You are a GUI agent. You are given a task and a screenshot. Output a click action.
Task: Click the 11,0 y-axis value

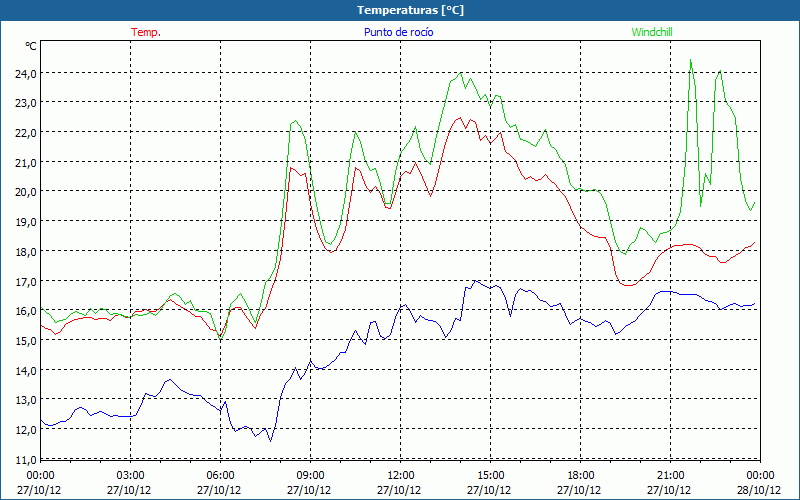coord(26,459)
